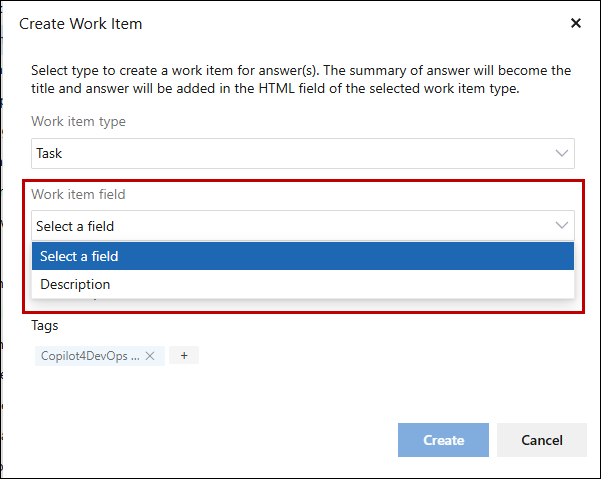Viewport: 601px width, 479px height.
Task: Click the Work item type label
Action: (78, 122)
